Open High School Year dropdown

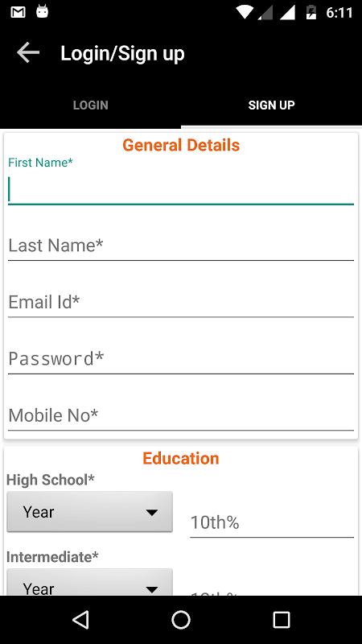click(x=89, y=512)
